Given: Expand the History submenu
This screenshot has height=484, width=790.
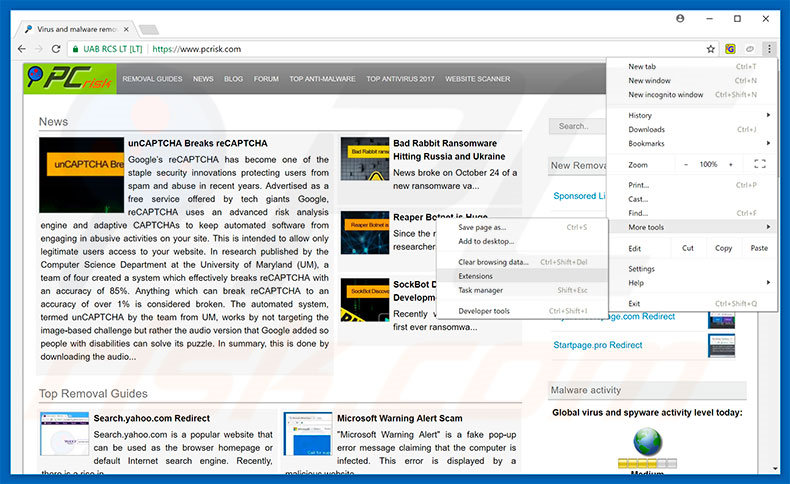Looking at the screenshot, I should (x=692, y=115).
